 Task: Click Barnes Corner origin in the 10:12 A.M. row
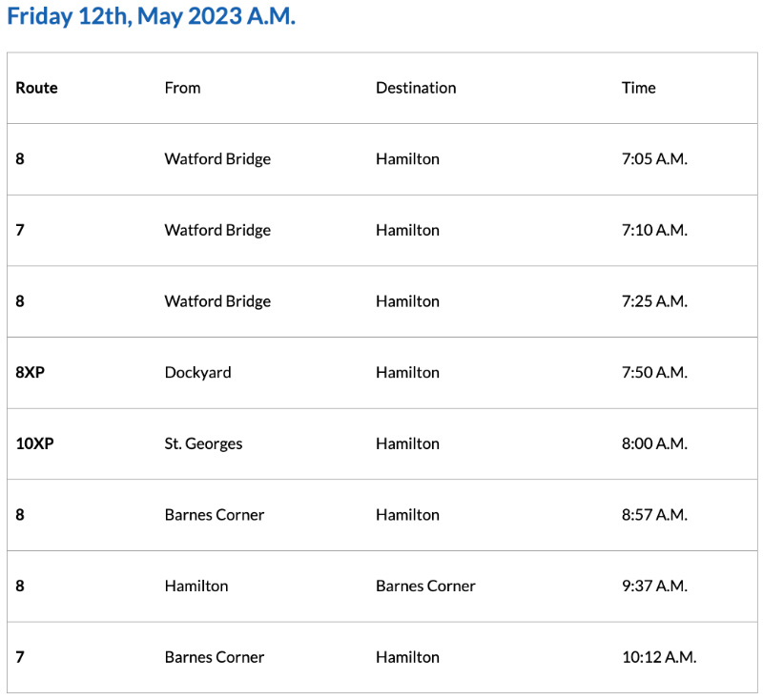(x=214, y=657)
